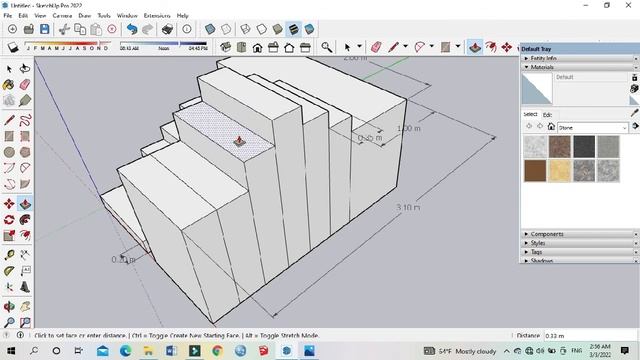This screenshot has width=640, height=360.
Task: Toggle X-Ray face style
Action: coord(210,29)
